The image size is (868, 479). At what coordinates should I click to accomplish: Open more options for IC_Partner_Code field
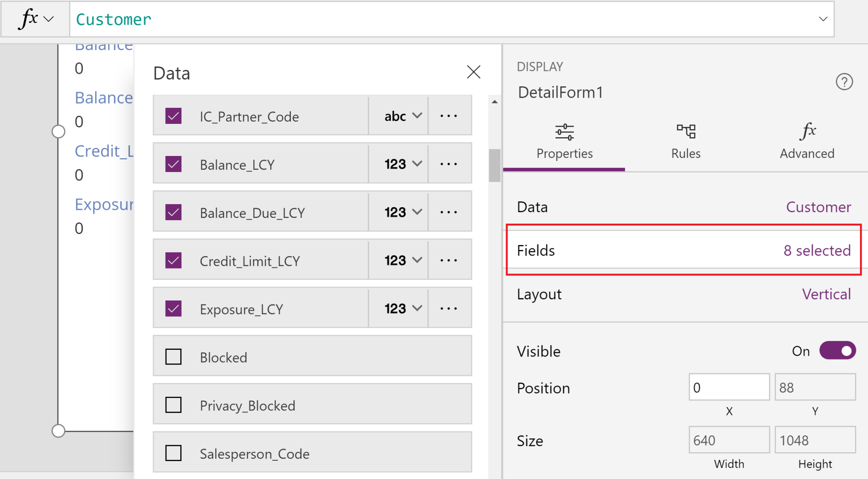pos(449,116)
